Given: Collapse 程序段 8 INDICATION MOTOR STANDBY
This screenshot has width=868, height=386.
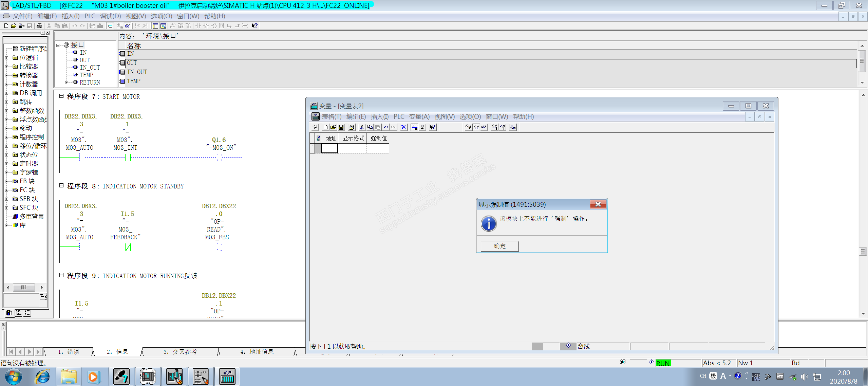Looking at the screenshot, I should [61, 186].
